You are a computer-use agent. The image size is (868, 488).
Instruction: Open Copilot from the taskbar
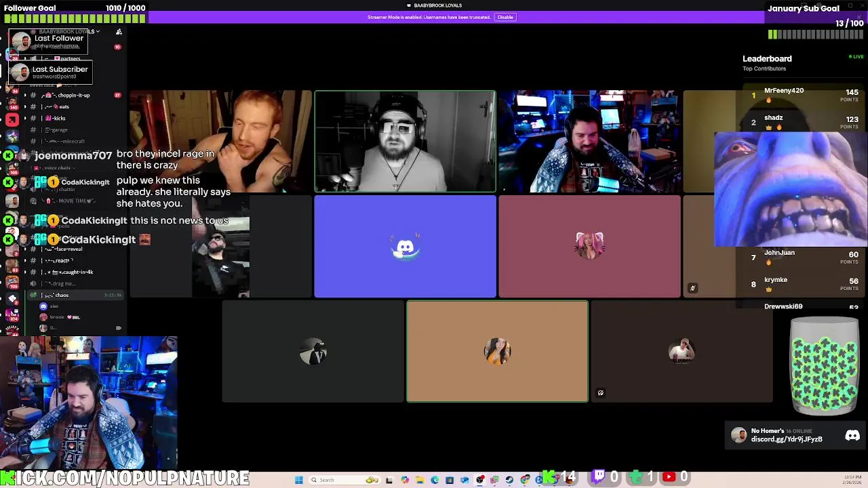tap(405, 480)
